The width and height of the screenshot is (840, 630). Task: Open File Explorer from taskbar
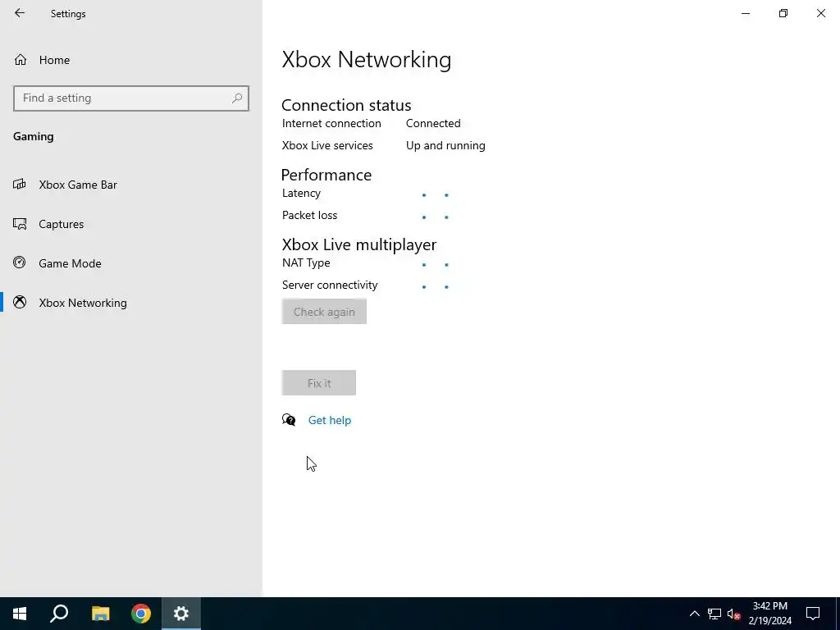click(x=100, y=614)
